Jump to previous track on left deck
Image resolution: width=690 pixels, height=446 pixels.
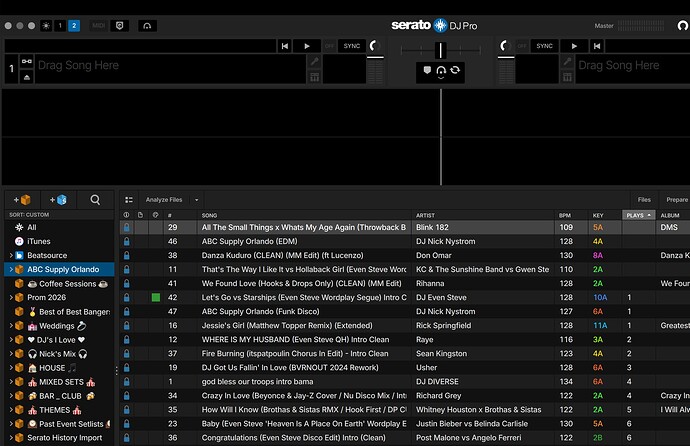point(285,46)
